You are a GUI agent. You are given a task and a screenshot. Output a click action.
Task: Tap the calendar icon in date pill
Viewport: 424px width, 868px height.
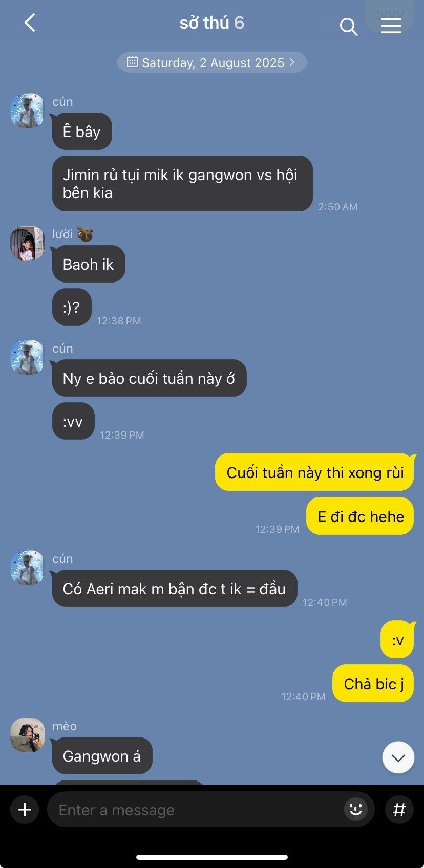132,62
